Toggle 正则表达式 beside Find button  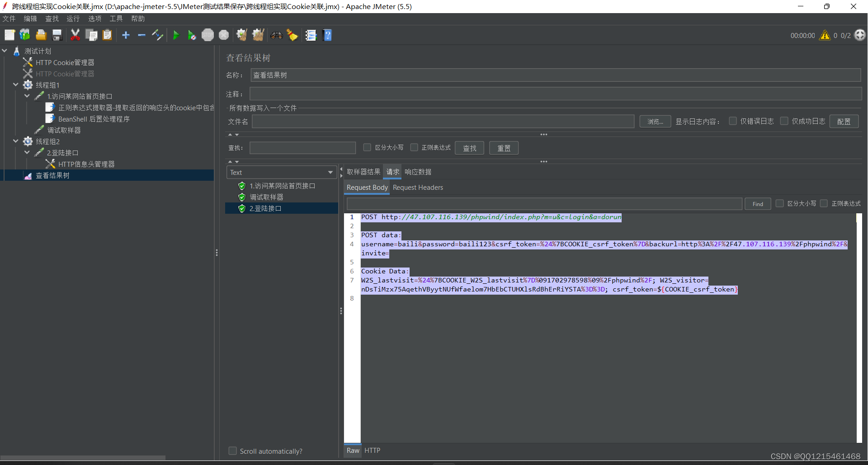coord(824,203)
